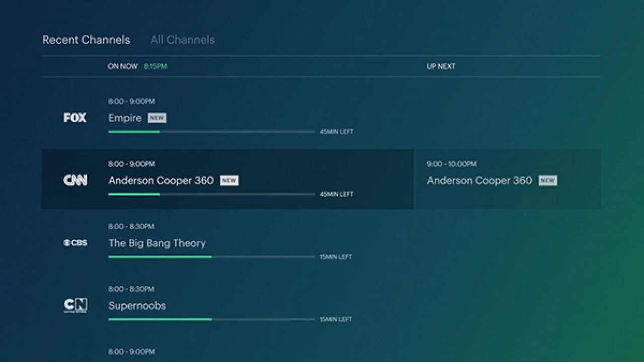The image size is (644, 362).
Task: Click 8:00 - 8:30PM above Supernoobs
Action: (131, 289)
